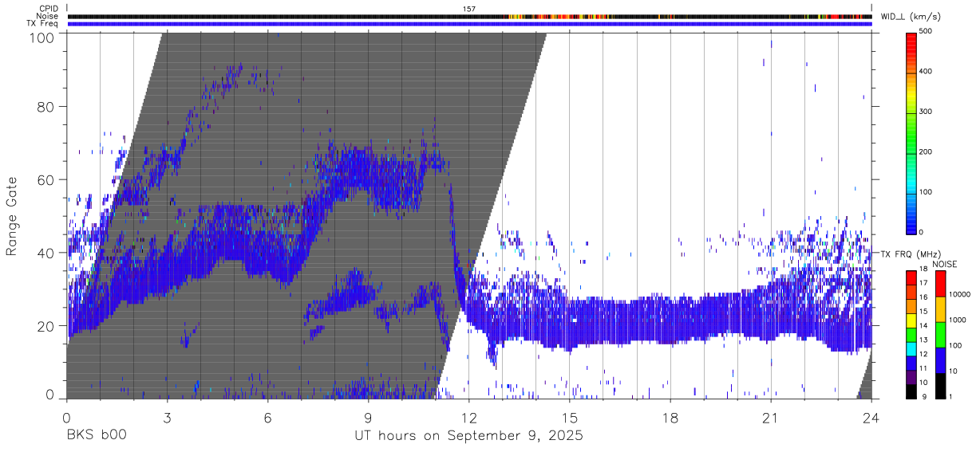This screenshot has width=980, height=452.
Task: Click the TX Freq row label at top left
Action: pos(41,24)
